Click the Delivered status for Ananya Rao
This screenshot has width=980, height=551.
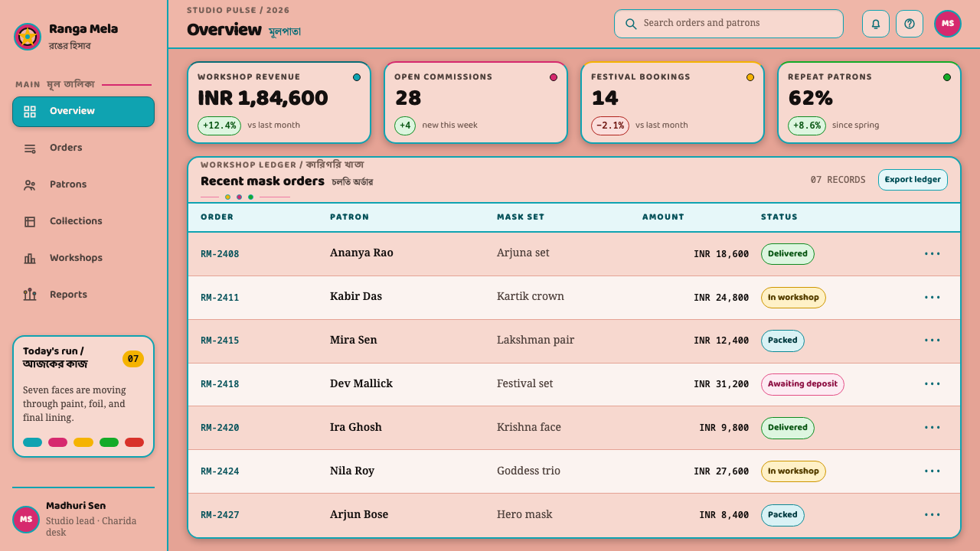[788, 254]
